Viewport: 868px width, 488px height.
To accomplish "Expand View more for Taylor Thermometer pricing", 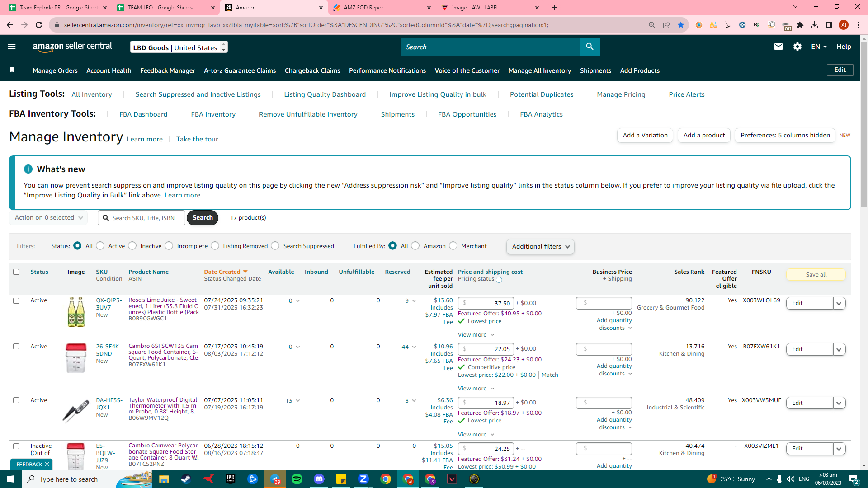I will point(476,434).
